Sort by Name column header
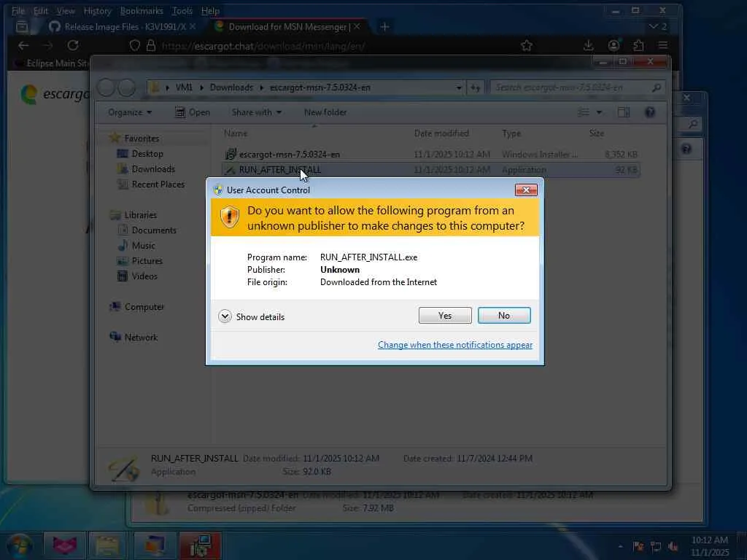Image resolution: width=747 pixels, height=560 pixels. (236, 133)
